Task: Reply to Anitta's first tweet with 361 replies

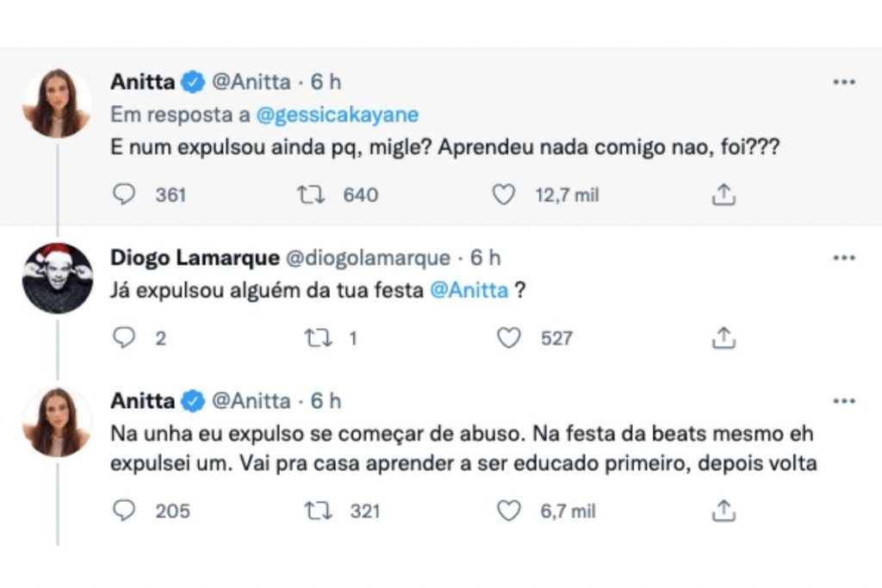Action: click(126, 195)
